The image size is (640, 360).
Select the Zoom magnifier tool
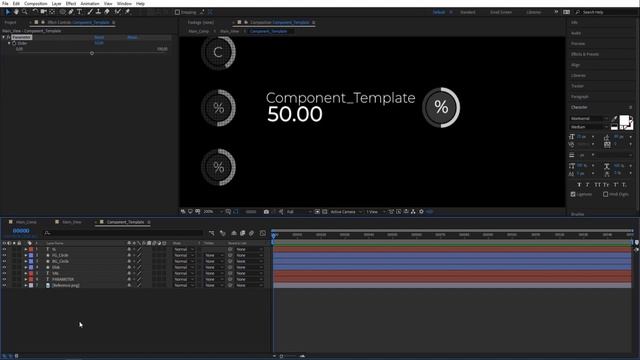[x=25, y=12]
